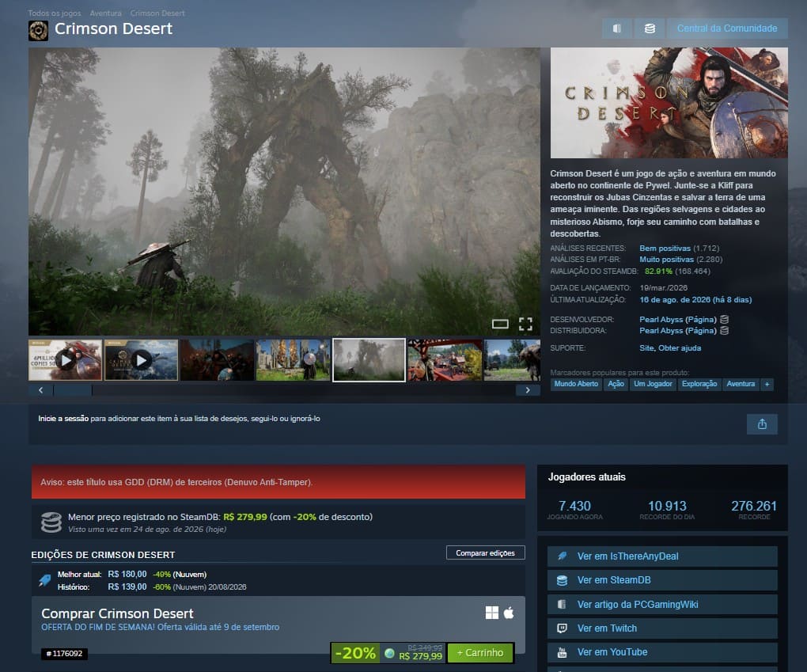
Task: Select the red-roofed village thumbnail
Action: click(x=445, y=360)
